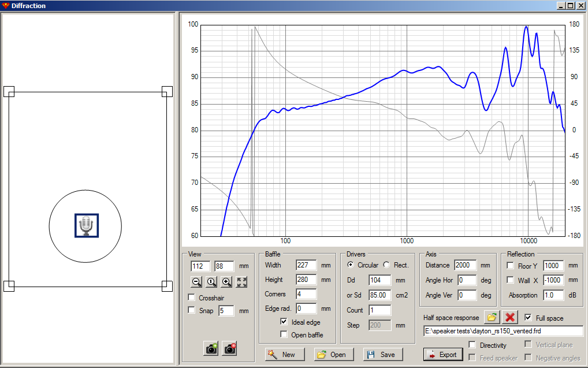Click the View X field showing 112
Image resolution: width=588 pixels, height=368 pixels.
(x=200, y=266)
